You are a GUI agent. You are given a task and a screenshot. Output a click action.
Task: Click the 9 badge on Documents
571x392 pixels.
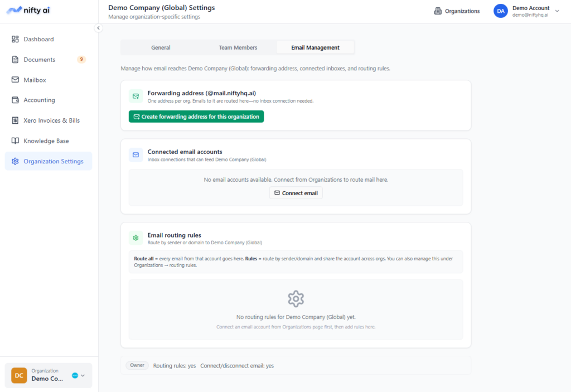click(x=81, y=59)
